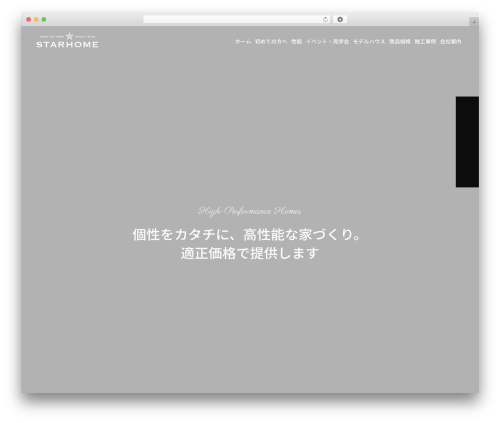500x423 pixels.
Task: Click the browser reload icon
Action: point(325,20)
